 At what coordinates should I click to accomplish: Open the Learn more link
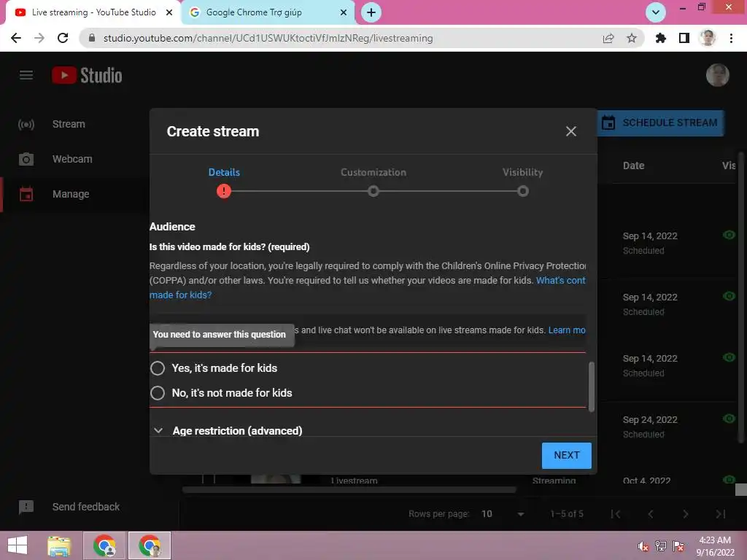(x=566, y=330)
